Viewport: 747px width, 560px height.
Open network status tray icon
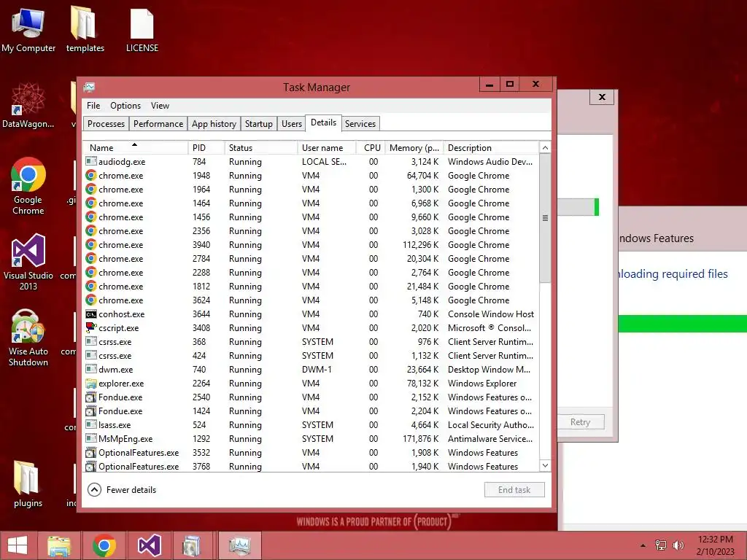tap(661, 545)
